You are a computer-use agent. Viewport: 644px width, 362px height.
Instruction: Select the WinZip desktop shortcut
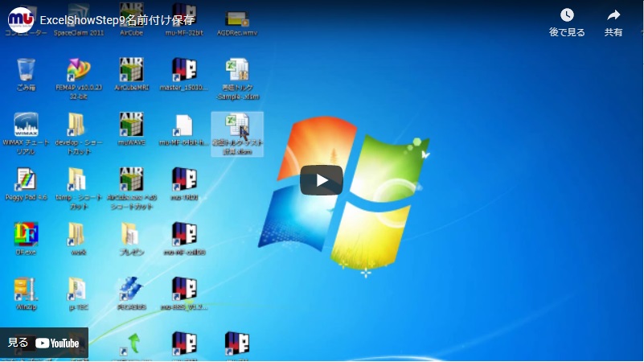pyautogui.click(x=26, y=294)
